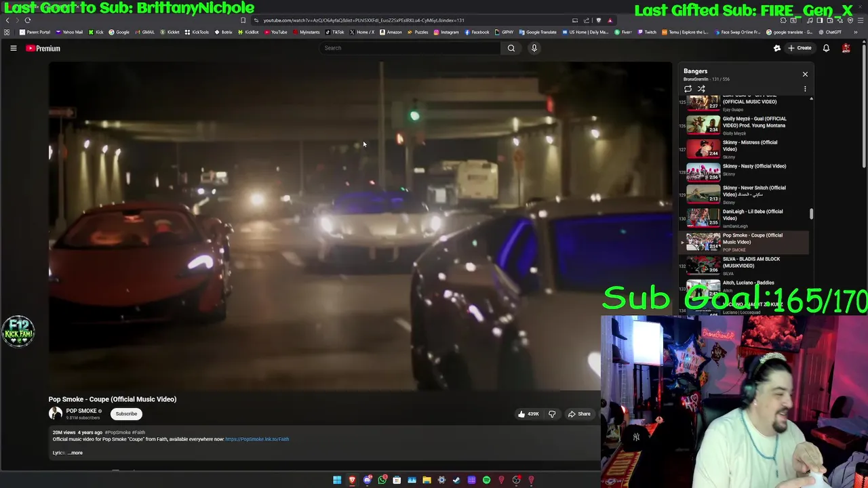Click browser address bar URL

click(x=363, y=20)
